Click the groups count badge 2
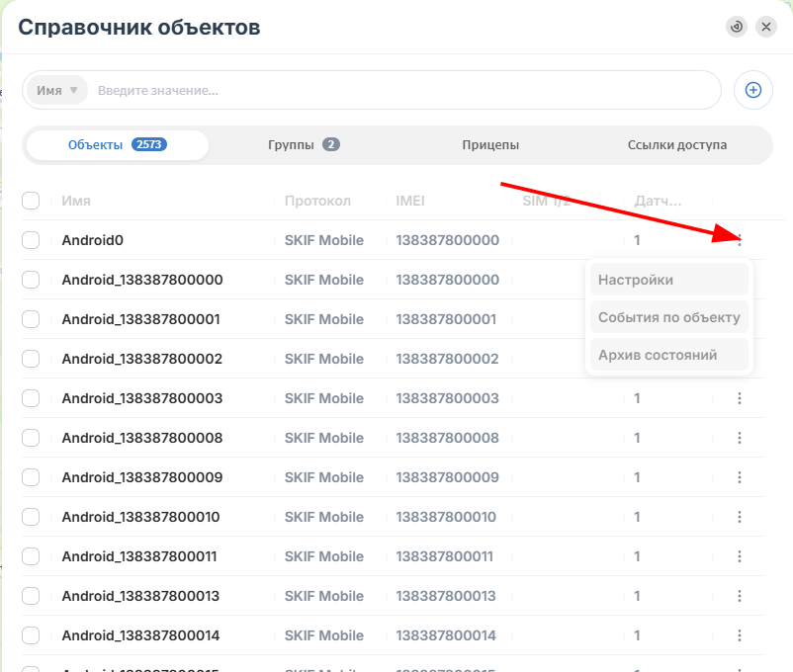Viewport: 793px width, 672px height. click(331, 144)
